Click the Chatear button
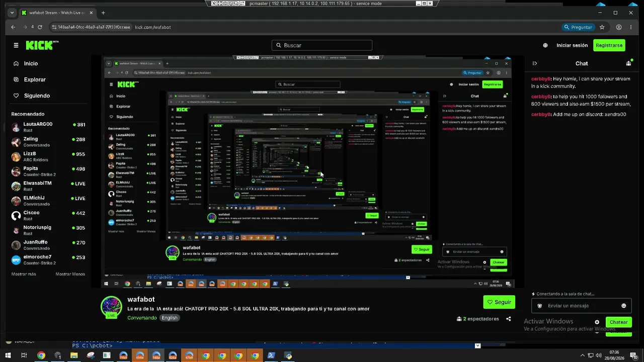Screen dimensions: 644x362 (x=618, y=322)
